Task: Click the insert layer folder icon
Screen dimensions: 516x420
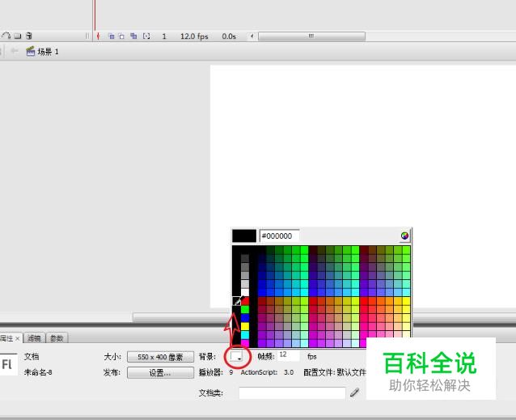Action: [x=18, y=36]
